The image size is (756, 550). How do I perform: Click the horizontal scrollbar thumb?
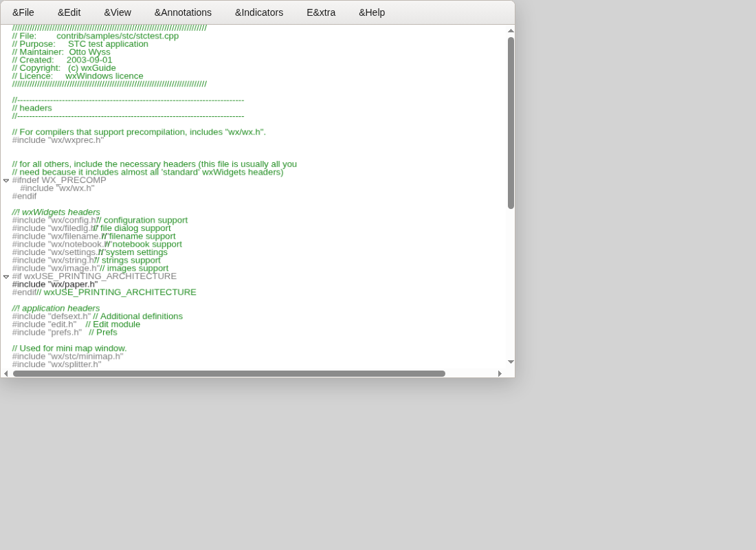click(x=229, y=373)
